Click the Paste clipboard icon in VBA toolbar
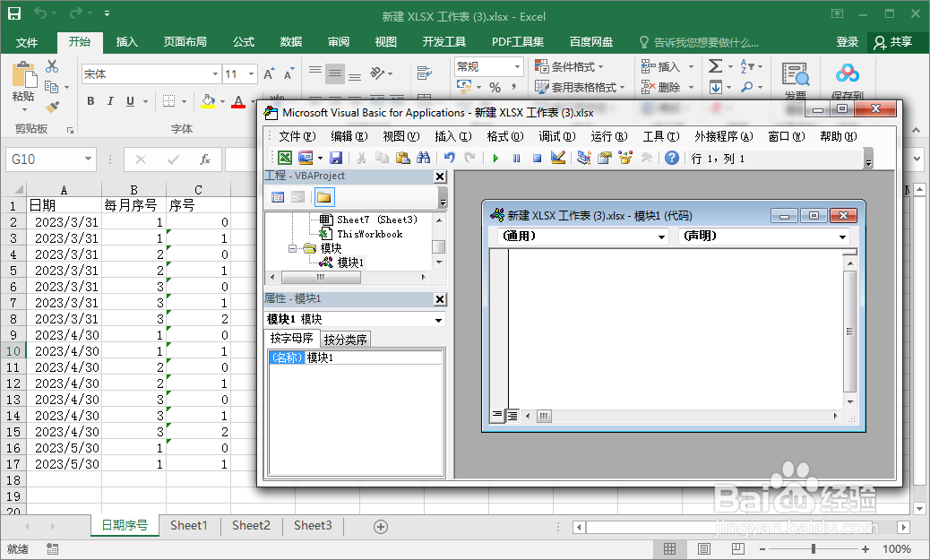This screenshot has height=560, width=930. tap(402, 158)
